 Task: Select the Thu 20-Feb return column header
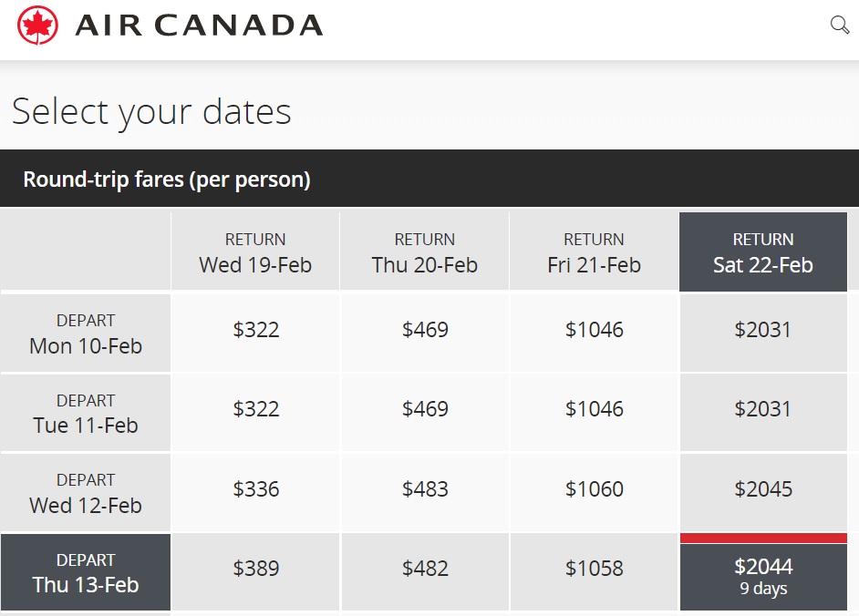425,252
